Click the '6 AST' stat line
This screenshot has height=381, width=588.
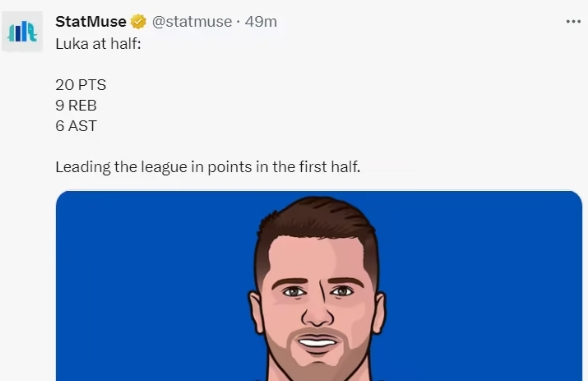pyautogui.click(x=76, y=126)
